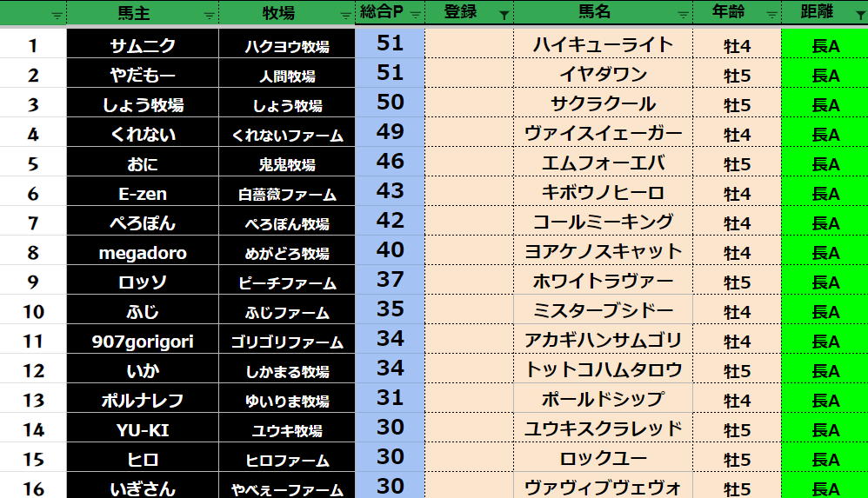Select the green 長A cell in row 8
Image resolution: width=868 pixels, height=498 pixels.
coord(824,252)
